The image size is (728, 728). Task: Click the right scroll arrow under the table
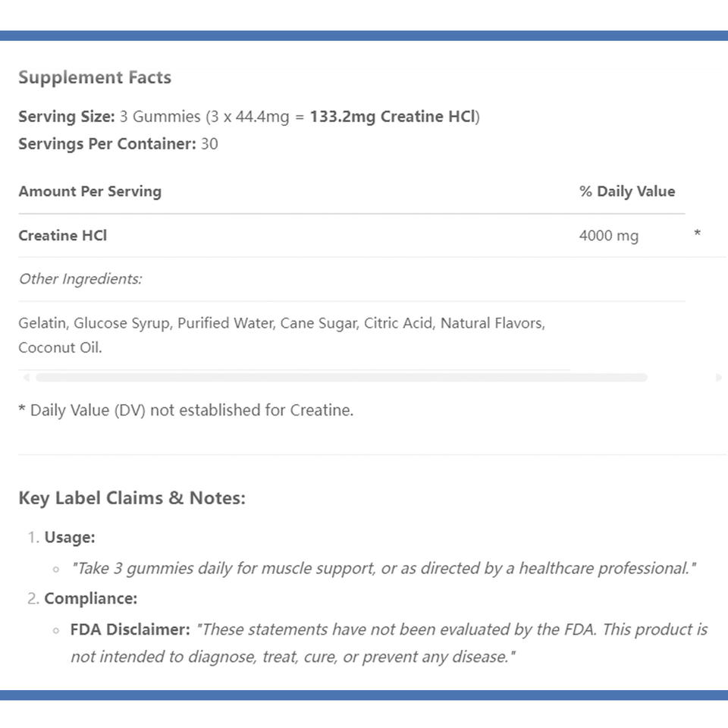719,377
